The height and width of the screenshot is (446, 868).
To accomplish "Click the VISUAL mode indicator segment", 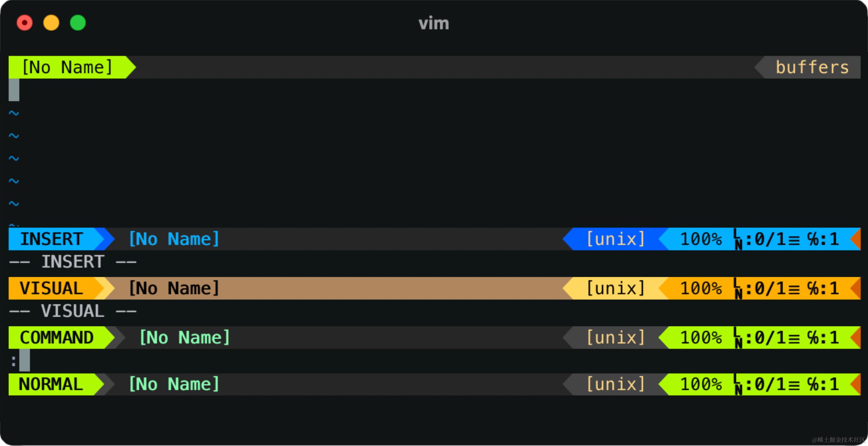I will pos(51,288).
